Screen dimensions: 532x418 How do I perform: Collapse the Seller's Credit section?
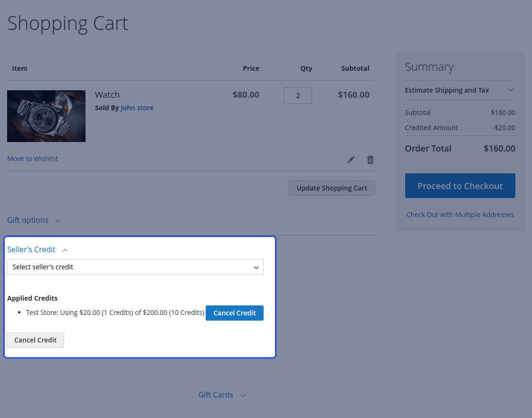(x=38, y=249)
